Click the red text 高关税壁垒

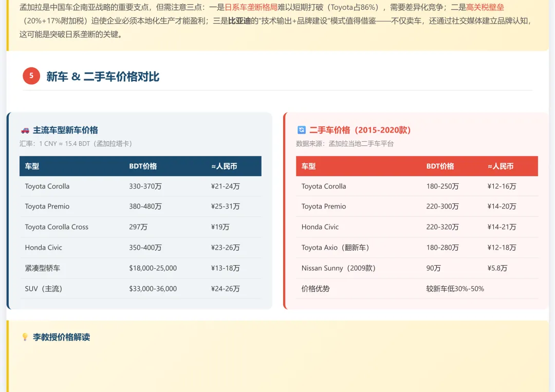pyautogui.click(x=485, y=7)
